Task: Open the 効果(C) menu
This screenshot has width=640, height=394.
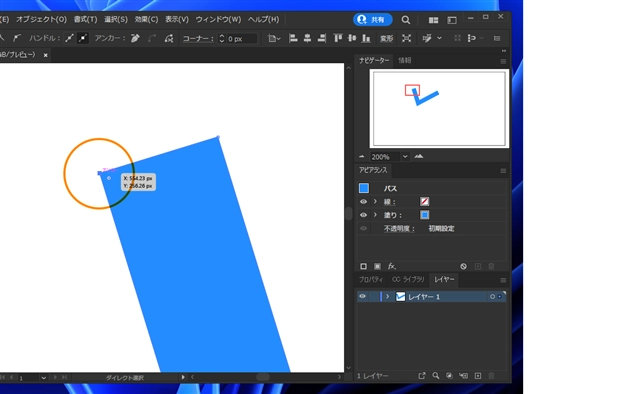Action: coord(146,19)
